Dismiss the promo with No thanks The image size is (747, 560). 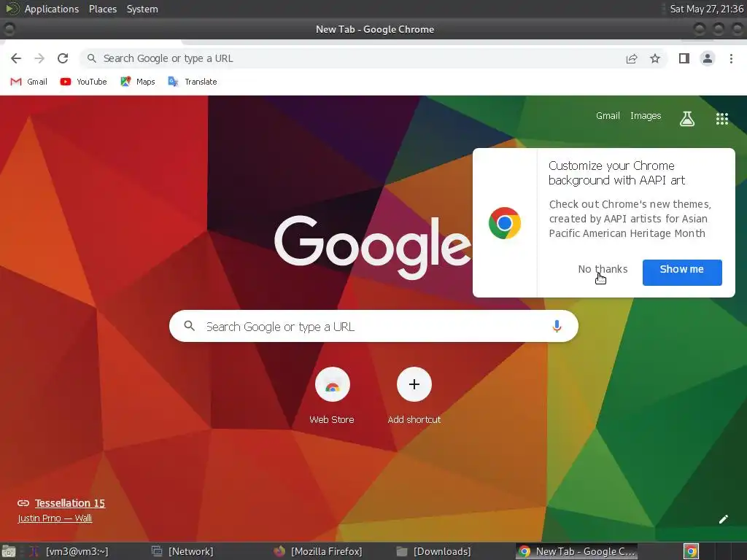tap(603, 269)
